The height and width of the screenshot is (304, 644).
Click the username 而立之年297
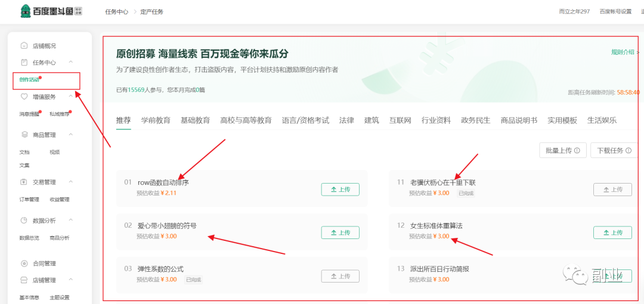tap(574, 11)
